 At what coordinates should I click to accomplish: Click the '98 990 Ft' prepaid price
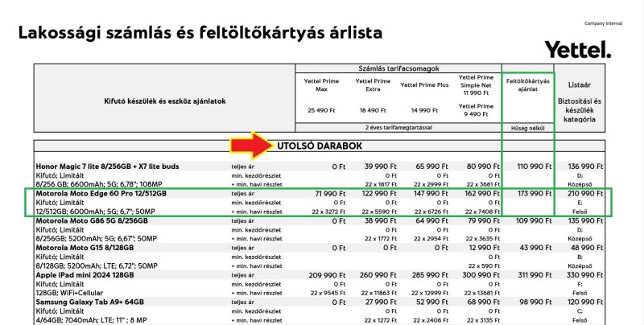pyautogui.click(x=536, y=302)
